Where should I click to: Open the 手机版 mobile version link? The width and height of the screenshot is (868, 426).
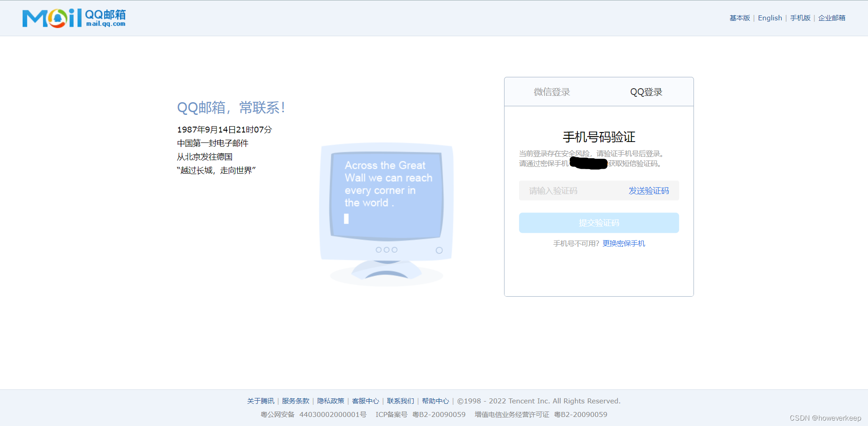click(x=800, y=18)
